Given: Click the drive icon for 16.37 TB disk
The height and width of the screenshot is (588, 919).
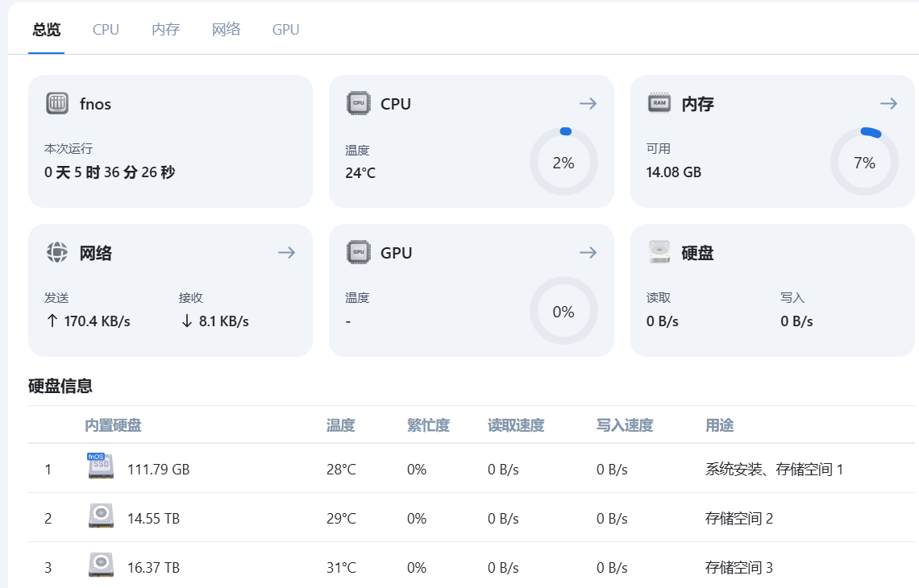Looking at the screenshot, I should tap(100, 566).
